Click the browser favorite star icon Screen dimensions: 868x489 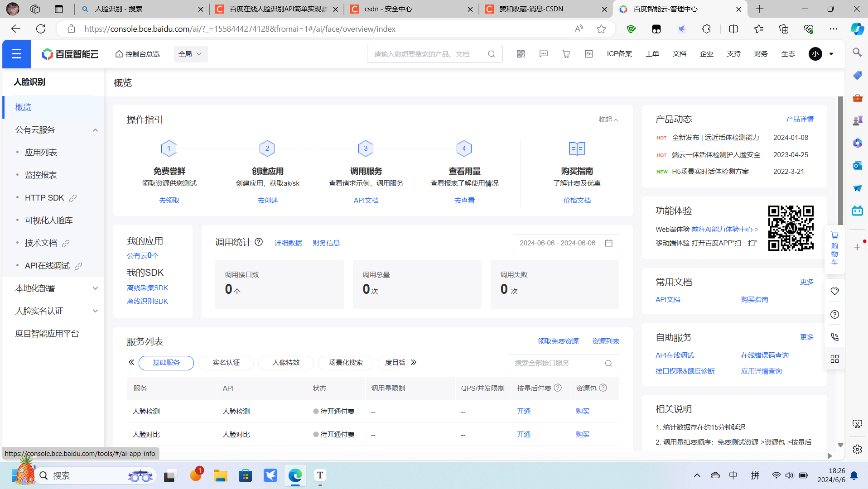(601, 29)
